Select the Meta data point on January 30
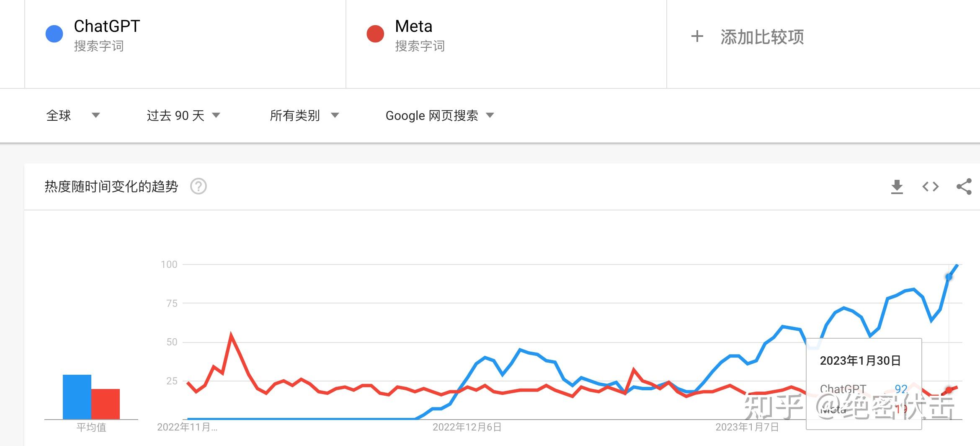Screen dimensions: 980x446 (x=949, y=390)
